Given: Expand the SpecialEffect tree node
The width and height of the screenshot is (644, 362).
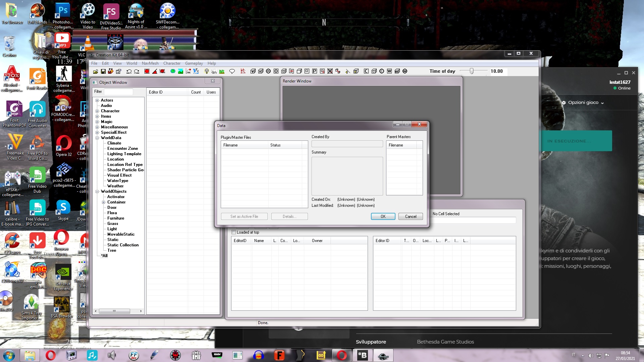Looking at the screenshot, I should (97, 132).
